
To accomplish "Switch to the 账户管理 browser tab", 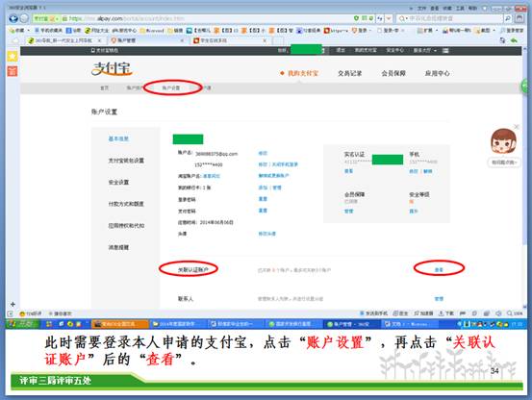I will 147,40.
